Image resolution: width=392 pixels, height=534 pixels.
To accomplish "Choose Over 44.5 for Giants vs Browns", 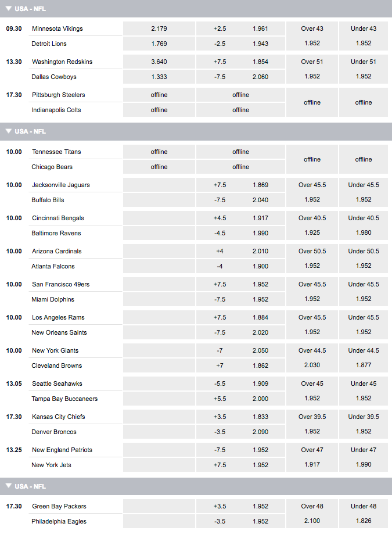I will pyautogui.click(x=312, y=358).
